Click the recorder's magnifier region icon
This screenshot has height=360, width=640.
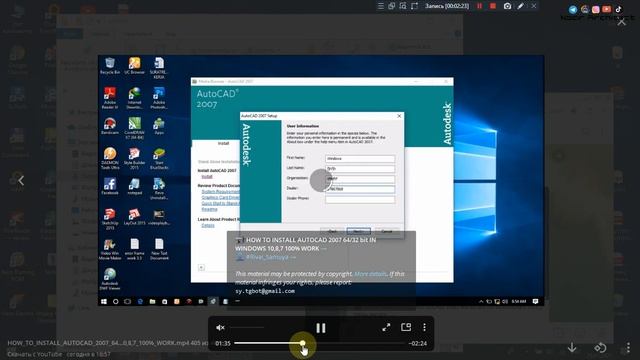click(x=403, y=6)
